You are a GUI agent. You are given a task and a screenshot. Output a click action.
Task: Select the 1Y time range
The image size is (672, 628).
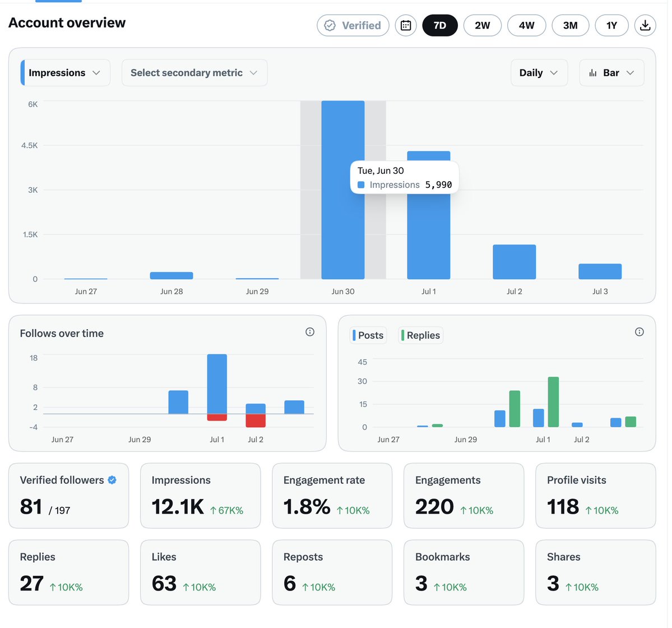[x=611, y=25]
